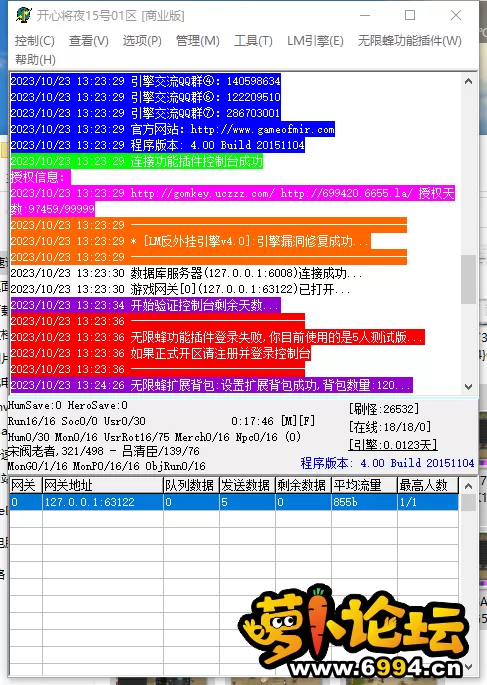Click the [F] indicator in status panel
The height and width of the screenshot is (685, 487).
tap(307, 421)
